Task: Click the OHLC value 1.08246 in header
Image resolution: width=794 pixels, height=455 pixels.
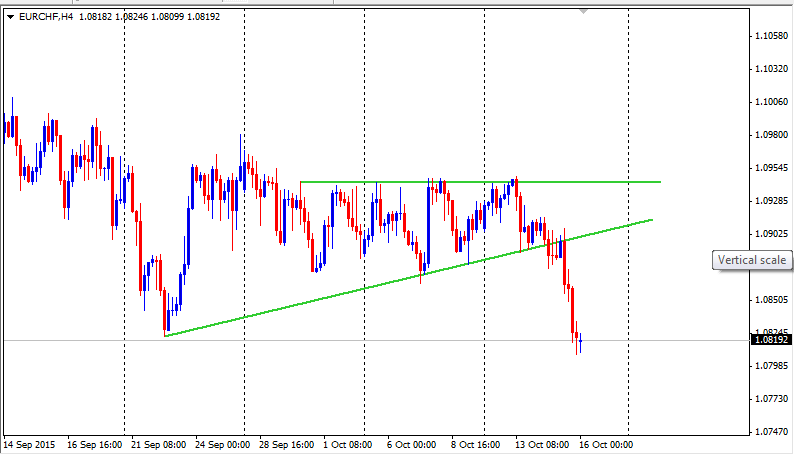Action: (x=132, y=17)
